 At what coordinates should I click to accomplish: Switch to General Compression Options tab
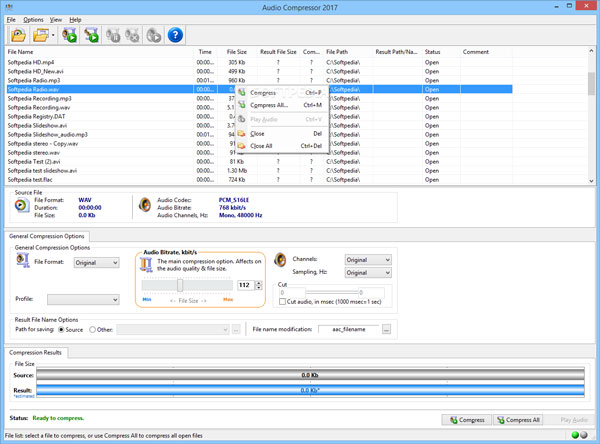click(x=47, y=236)
